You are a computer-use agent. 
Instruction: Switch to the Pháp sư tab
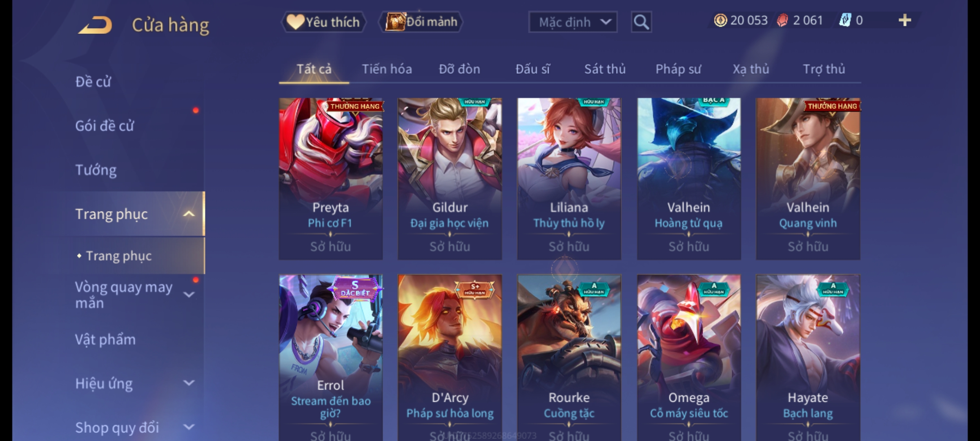click(x=678, y=69)
